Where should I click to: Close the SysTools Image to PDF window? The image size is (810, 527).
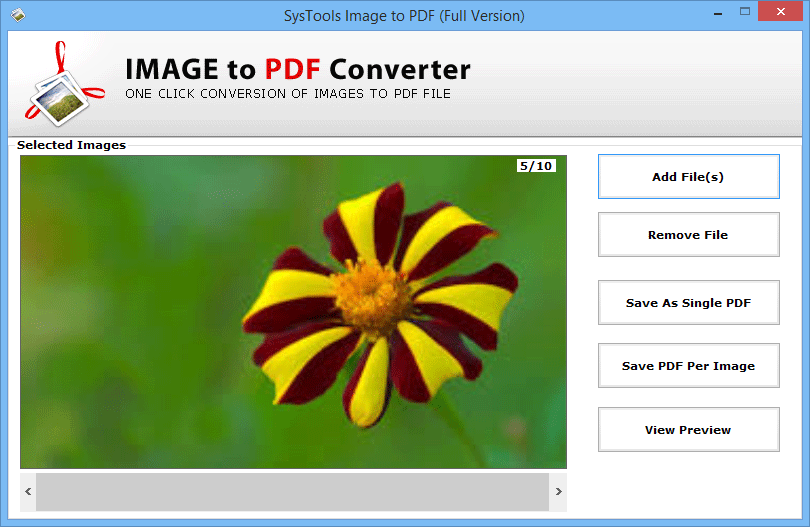[x=781, y=11]
